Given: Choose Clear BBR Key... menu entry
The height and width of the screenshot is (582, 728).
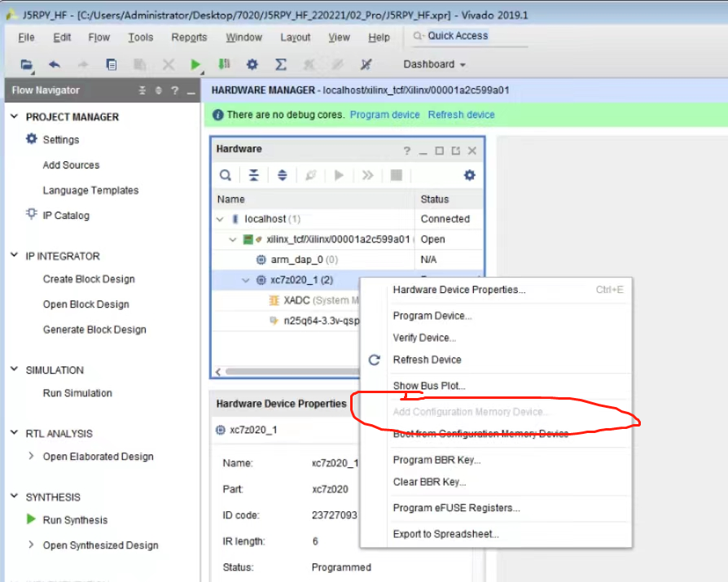Looking at the screenshot, I should click(x=429, y=482).
